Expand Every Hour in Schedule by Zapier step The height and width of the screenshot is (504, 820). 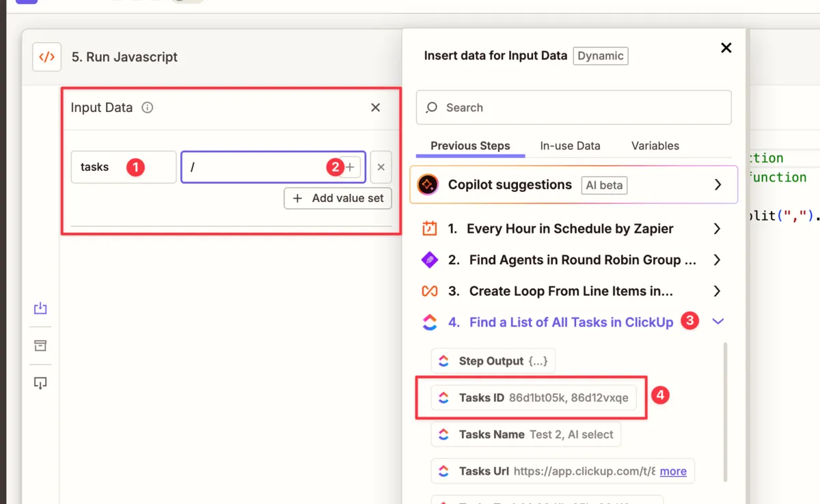[x=717, y=229]
